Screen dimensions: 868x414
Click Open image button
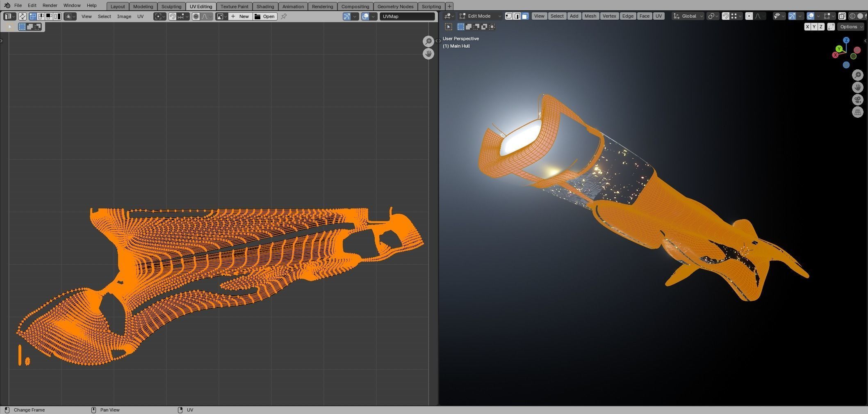[x=265, y=16]
